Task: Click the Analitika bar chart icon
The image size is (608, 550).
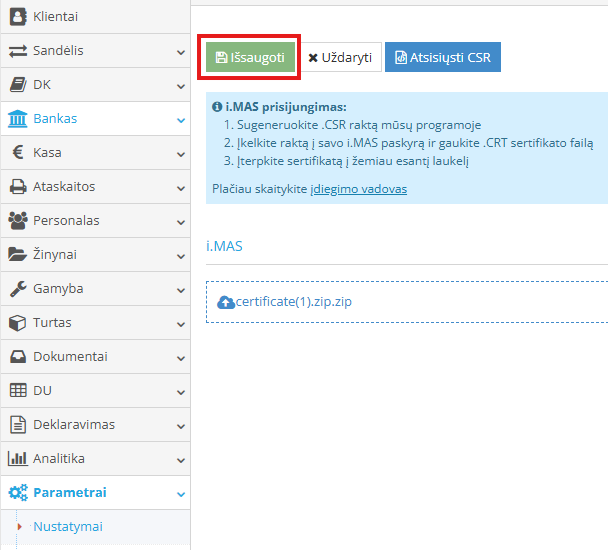Action: coord(17,458)
